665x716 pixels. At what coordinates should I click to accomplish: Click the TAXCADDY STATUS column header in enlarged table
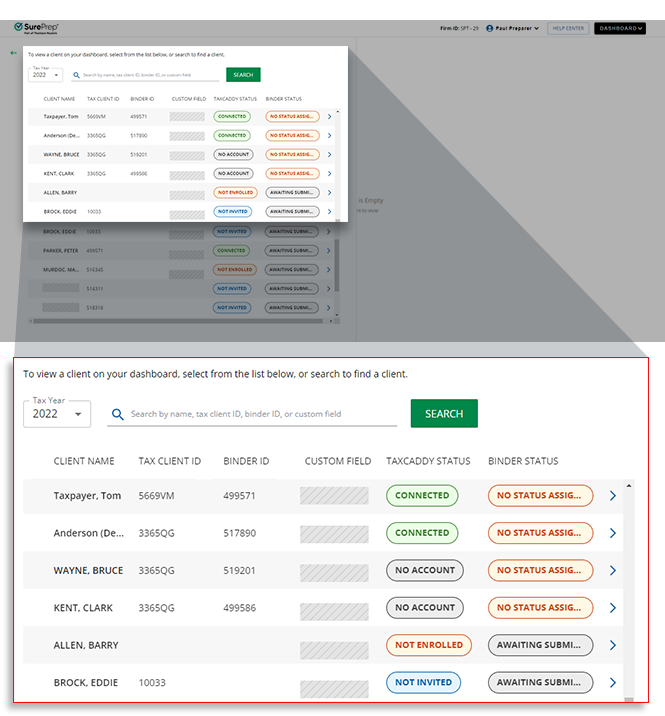click(x=428, y=461)
